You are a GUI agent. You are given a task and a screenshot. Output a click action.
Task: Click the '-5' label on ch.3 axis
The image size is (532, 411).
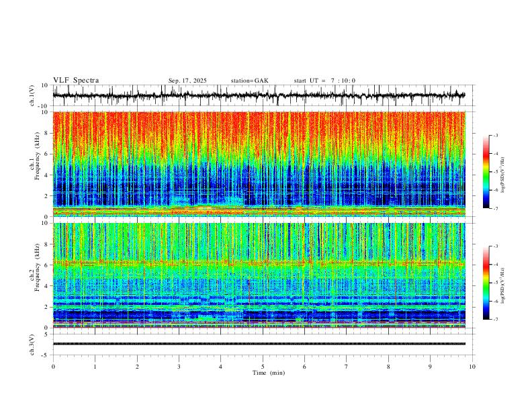[46, 355]
